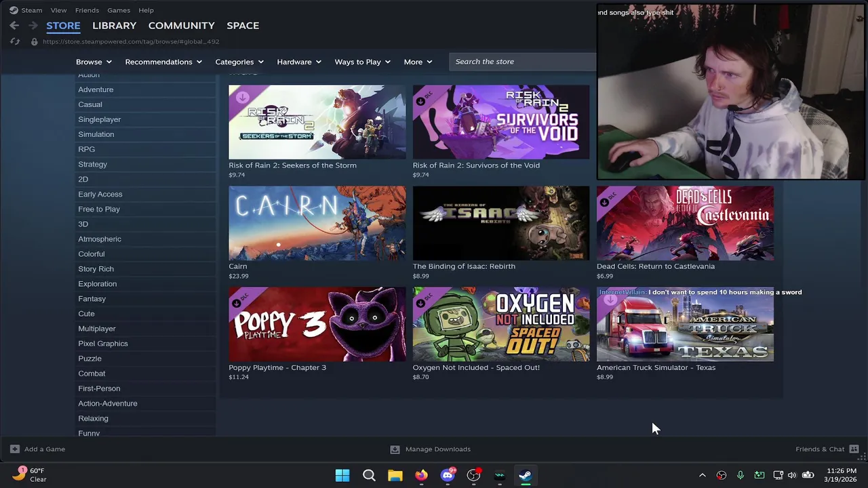Click the Friends & Chat icon

854,449
